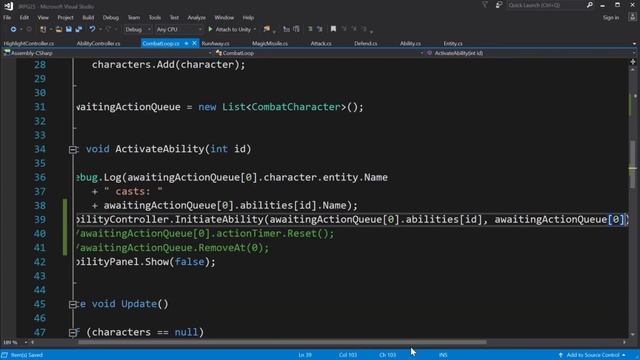Click the split editor icon above the scrollbar

click(x=633, y=62)
